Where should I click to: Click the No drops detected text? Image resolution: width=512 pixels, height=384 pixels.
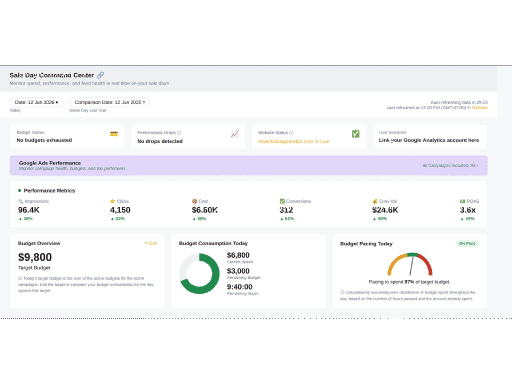point(160,141)
